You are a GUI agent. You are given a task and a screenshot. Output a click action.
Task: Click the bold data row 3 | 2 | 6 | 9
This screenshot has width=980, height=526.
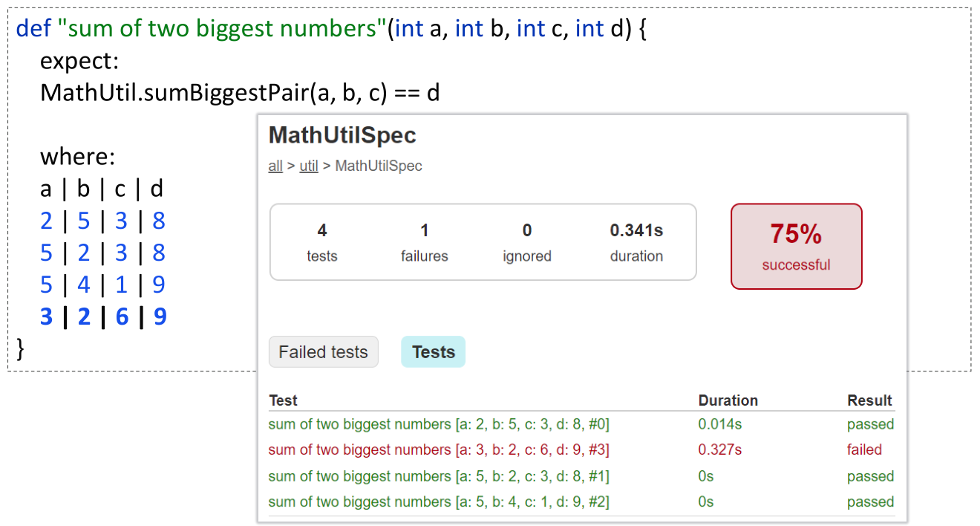point(103,317)
